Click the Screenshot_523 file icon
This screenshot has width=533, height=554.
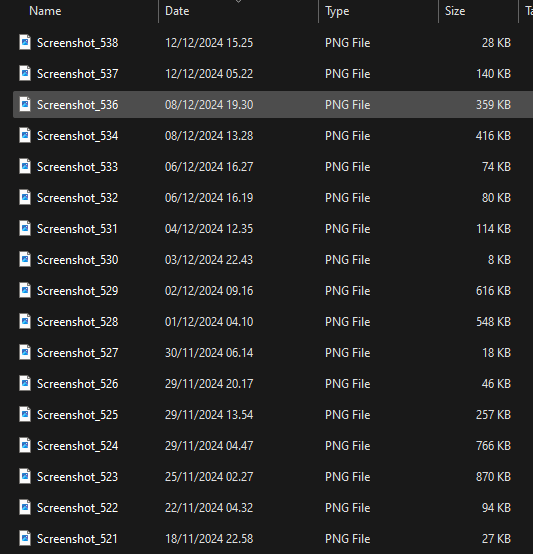(25, 477)
